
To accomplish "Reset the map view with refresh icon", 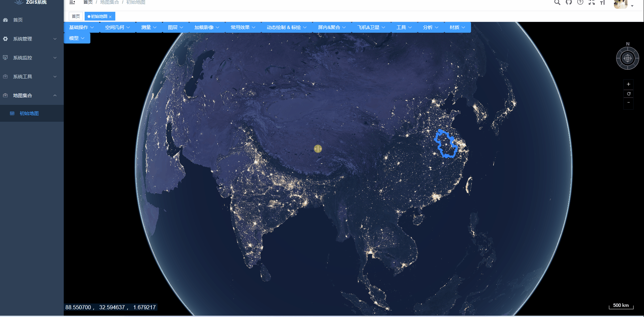I will click(x=628, y=94).
